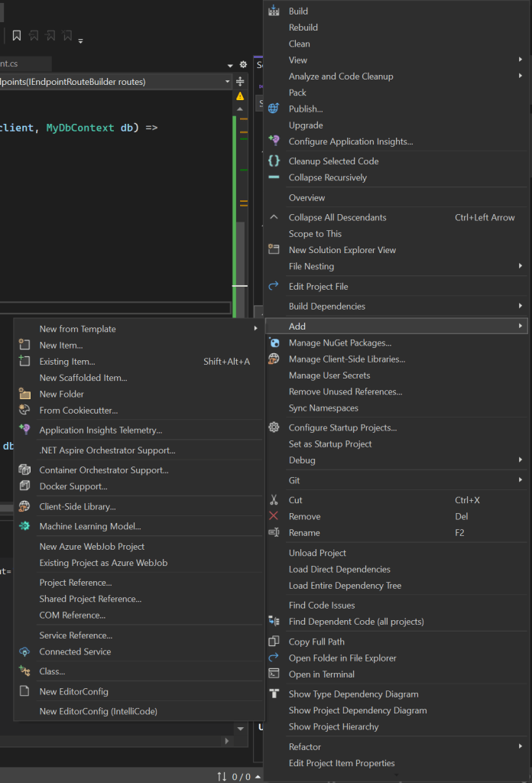The height and width of the screenshot is (783, 532).
Task: Choose Class from the Add submenu
Action: tap(53, 671)
